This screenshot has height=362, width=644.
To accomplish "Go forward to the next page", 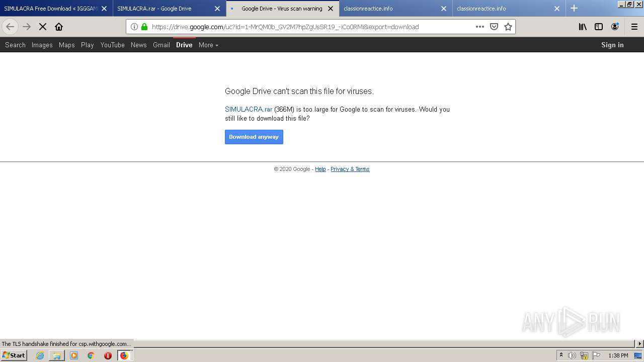I will coord(27,27).
